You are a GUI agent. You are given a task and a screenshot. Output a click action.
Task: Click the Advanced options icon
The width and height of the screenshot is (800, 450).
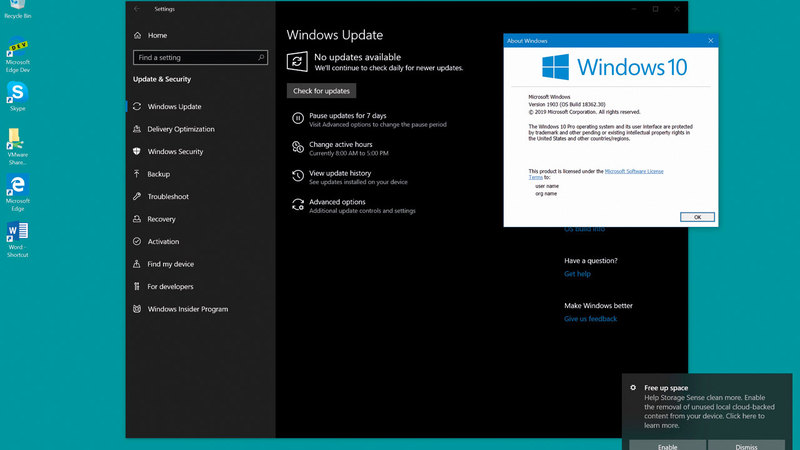pos(297,205)
